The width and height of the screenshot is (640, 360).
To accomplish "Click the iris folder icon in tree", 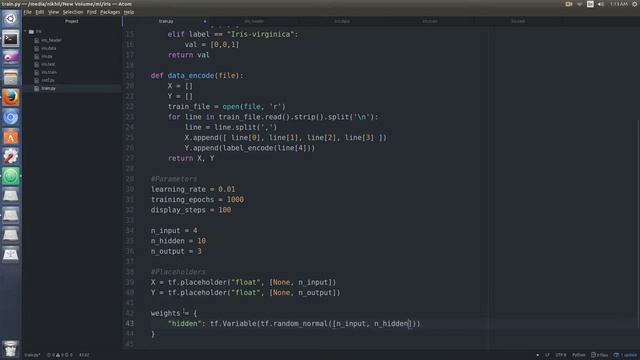I will coord(31,31).
